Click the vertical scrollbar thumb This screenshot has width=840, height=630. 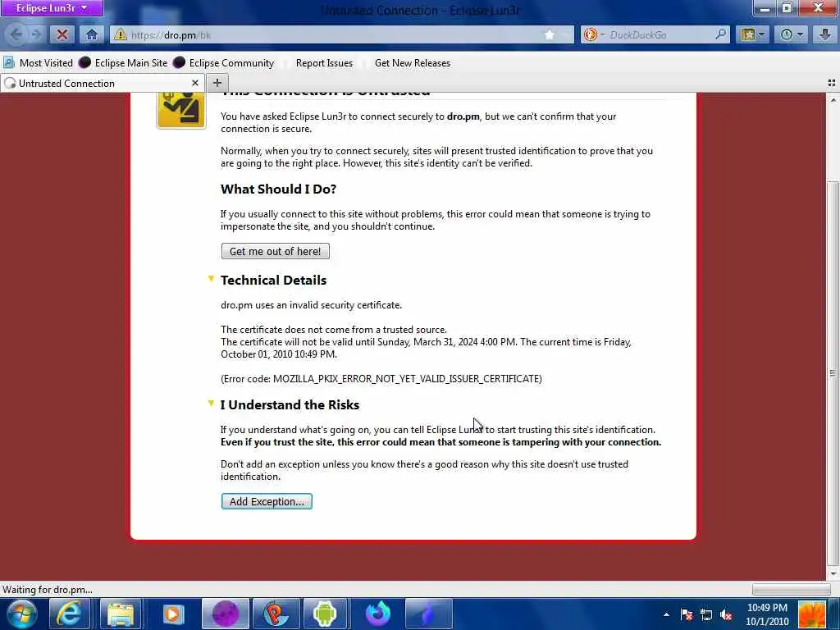[833, 373]
